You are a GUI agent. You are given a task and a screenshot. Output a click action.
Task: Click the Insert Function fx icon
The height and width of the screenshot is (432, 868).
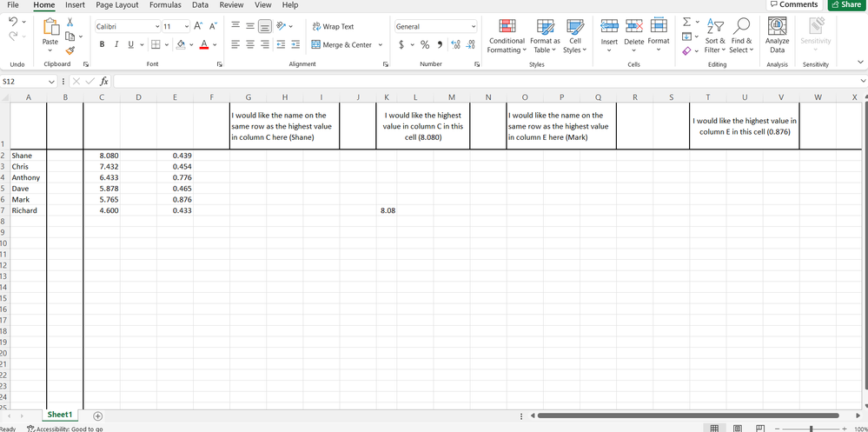click(x=104, y=82)
